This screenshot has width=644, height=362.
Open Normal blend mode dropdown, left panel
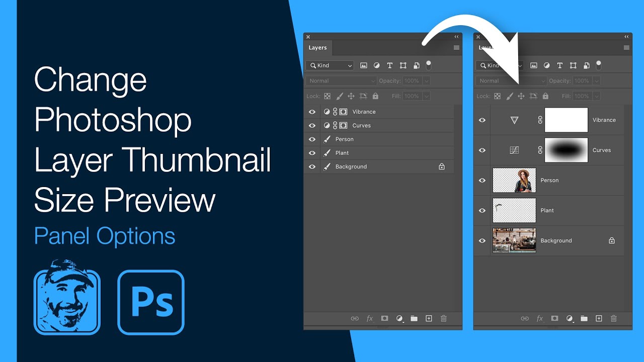click(x=341, y=81)
